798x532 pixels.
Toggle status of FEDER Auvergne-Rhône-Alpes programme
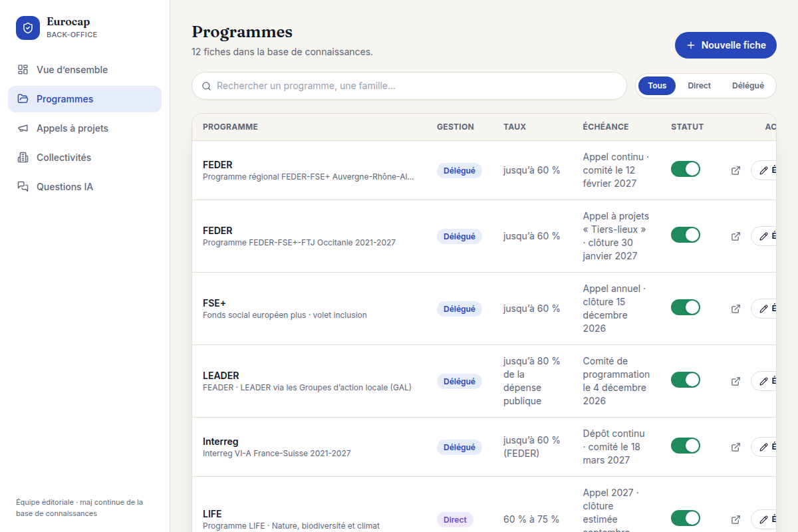pyautogui.click(x=686, y=169)
